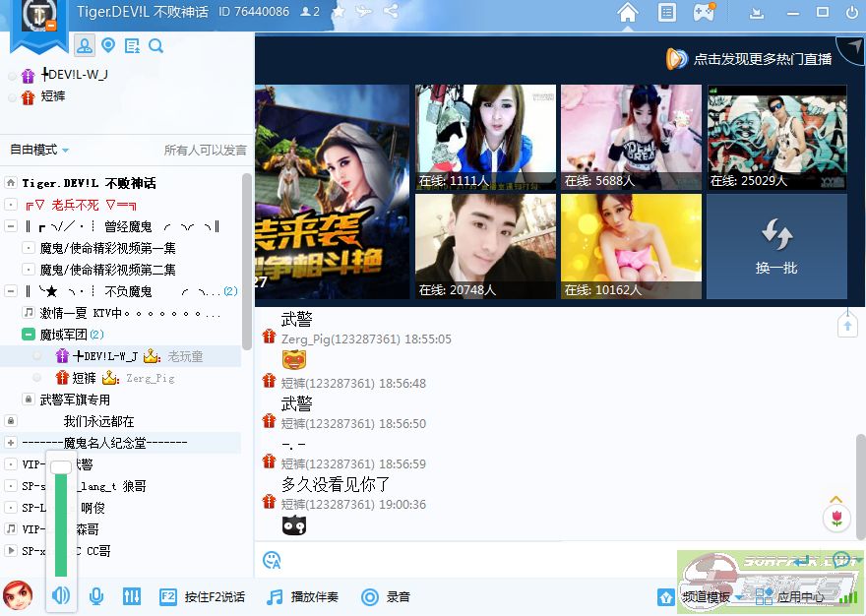Click the lock icon beside 我们永远都在
This screenshot has width=866, height=616.
tap(10, 421)
